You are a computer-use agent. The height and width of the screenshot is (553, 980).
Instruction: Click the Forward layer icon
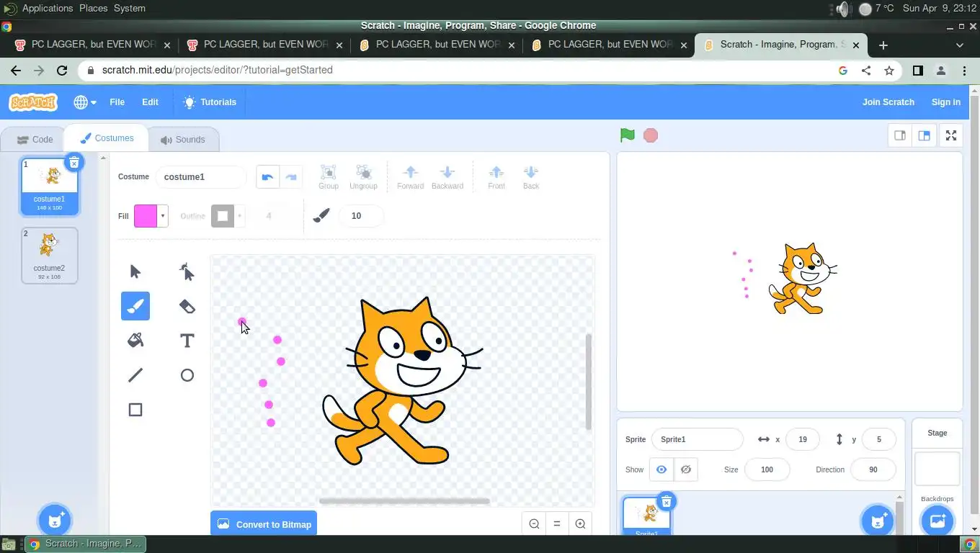[410, 172]
